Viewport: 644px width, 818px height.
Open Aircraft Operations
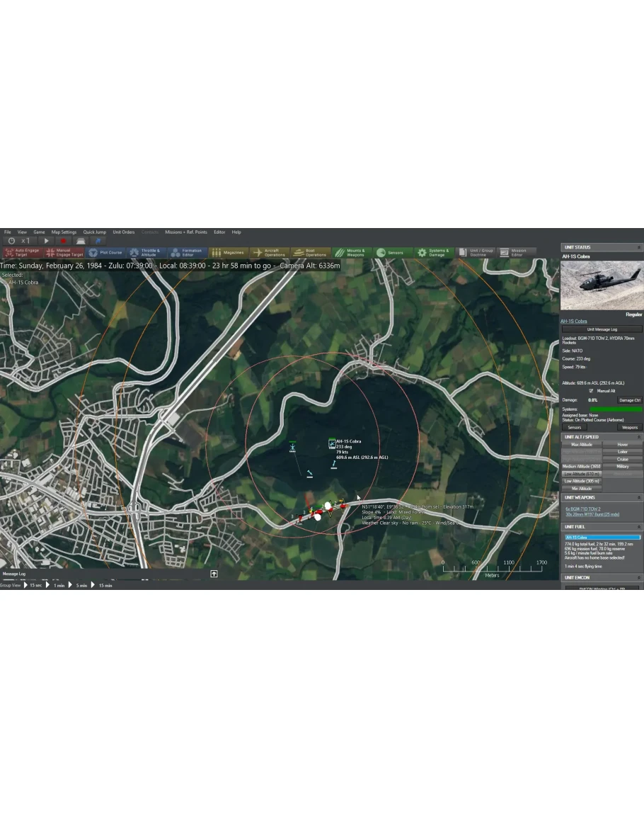point(269,252)
